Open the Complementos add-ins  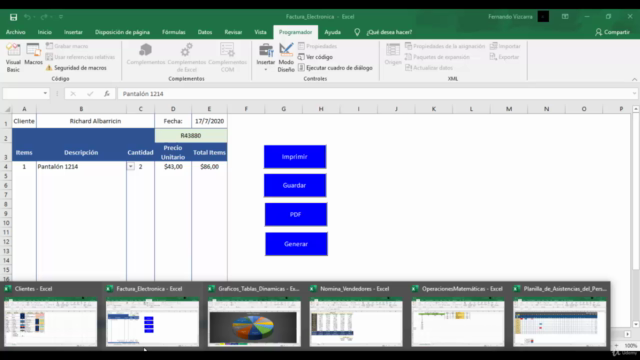point(146,54)
